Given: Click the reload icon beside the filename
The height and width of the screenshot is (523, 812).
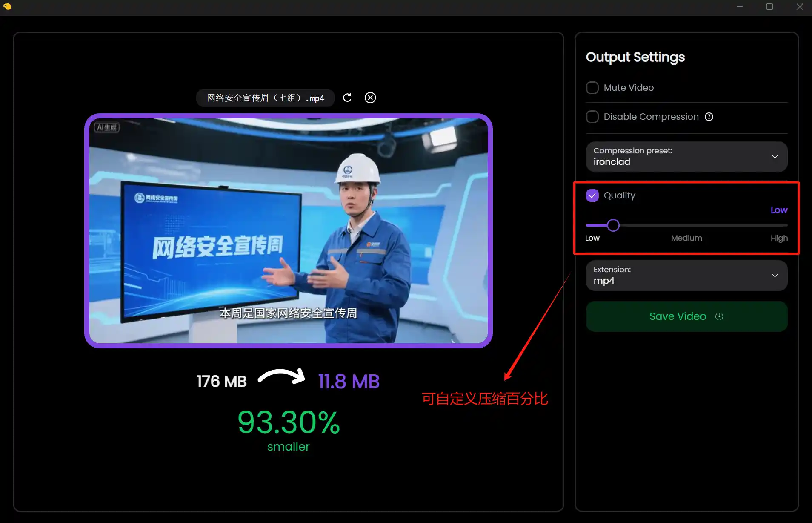Looking at the screenshot, I should (347, 98).
